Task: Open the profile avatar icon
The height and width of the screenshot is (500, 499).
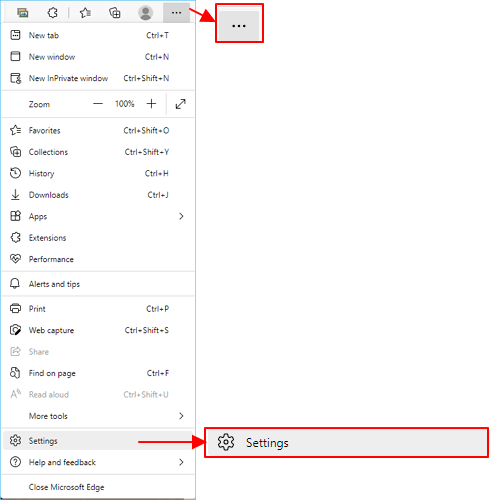Action: [x=145, y=13]
